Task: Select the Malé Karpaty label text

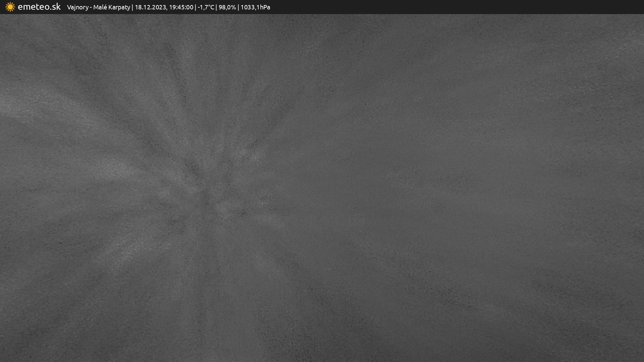Action: pos(111,7)
